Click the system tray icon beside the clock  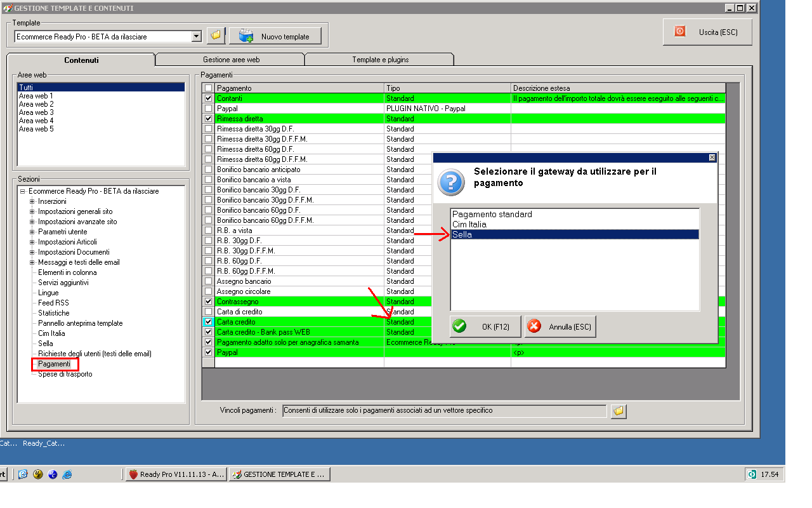pyautogui.click(x=752, y=474)
